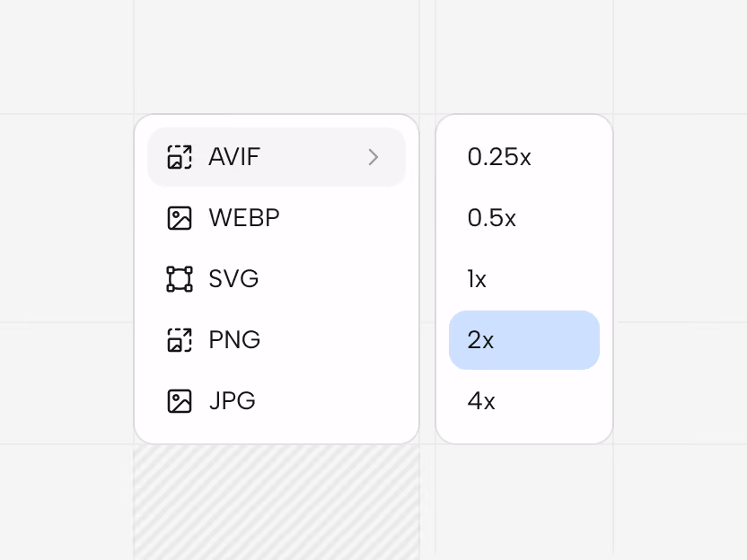This screenshot has width=747, height=560.
Task: Select the AVIF text label
Action: pyautogui.click(x=234, y=157)
